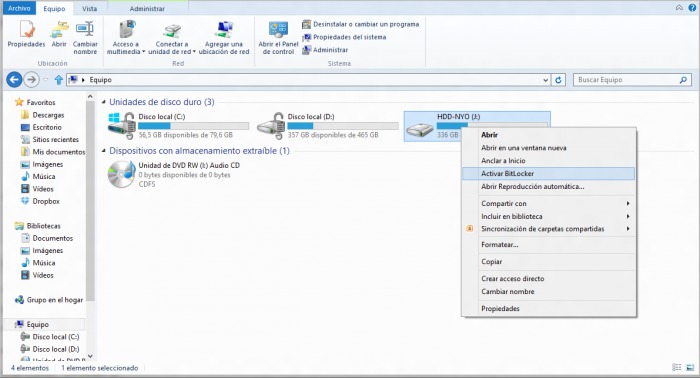
Task: Click Disco local (C:) capacity bar
Action: coord(194,126)
